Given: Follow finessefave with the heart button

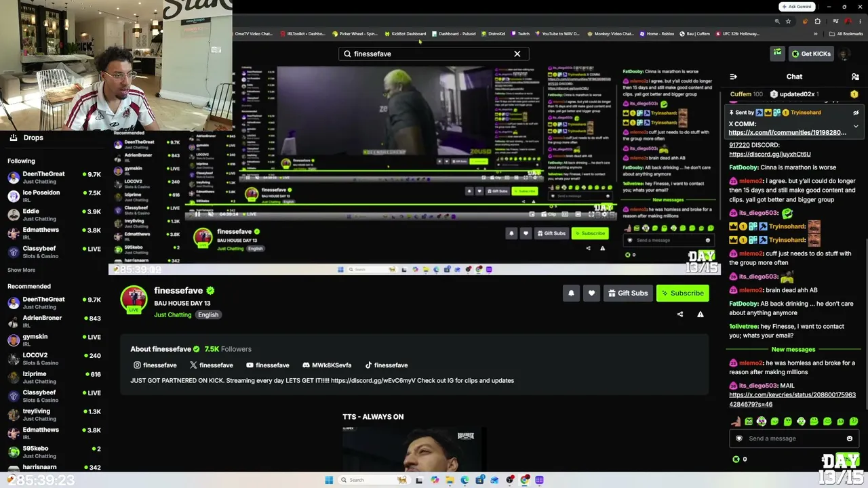Looking at the screenshot, I should pos(591,293).
